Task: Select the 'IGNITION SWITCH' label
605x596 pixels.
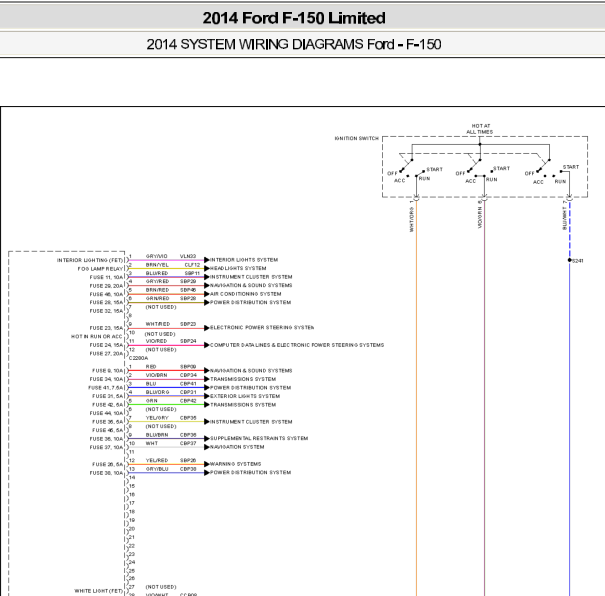Action: click(x=357, y=138)
